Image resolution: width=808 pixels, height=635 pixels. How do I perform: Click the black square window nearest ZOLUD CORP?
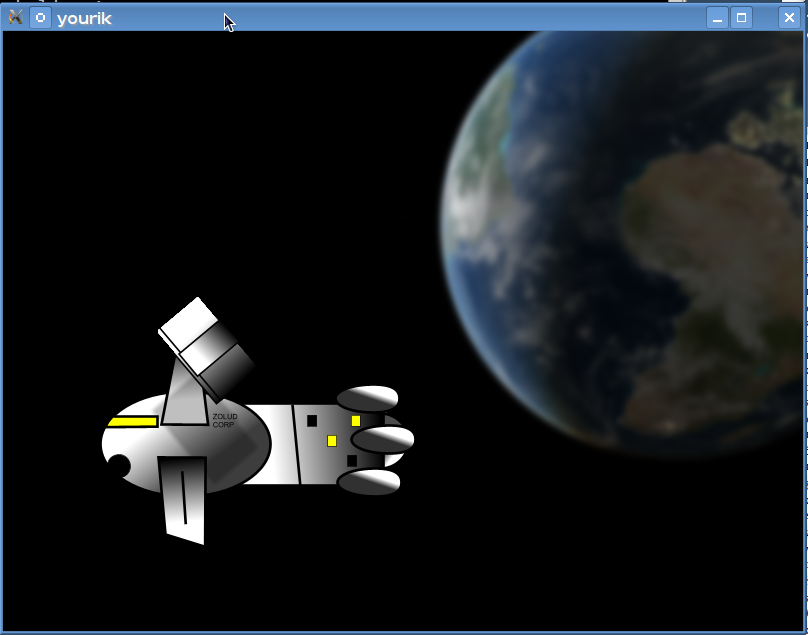(312, 421)
